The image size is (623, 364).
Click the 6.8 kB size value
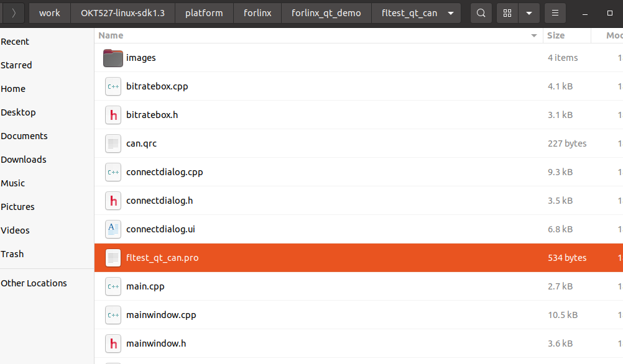(560, 229)
